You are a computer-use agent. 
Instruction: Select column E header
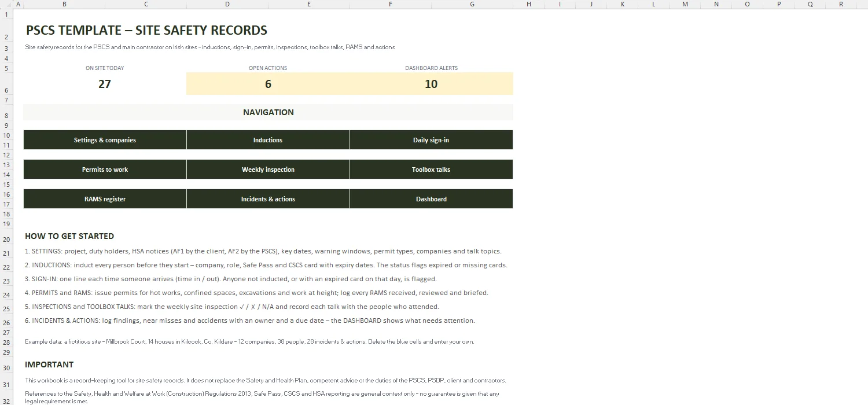click(x=309, y=4)
